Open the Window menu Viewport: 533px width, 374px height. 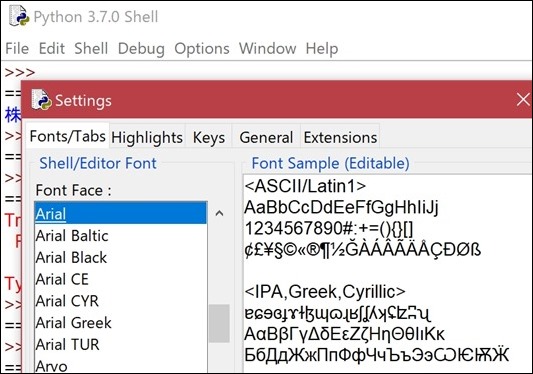(x=268, y=48)
